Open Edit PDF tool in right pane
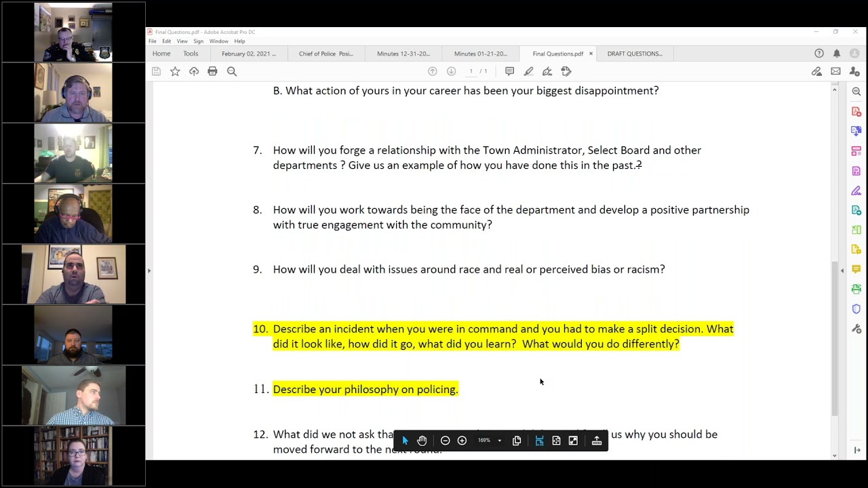The width and height of the screenshot is (868, 488). click(x=856, y=151)
